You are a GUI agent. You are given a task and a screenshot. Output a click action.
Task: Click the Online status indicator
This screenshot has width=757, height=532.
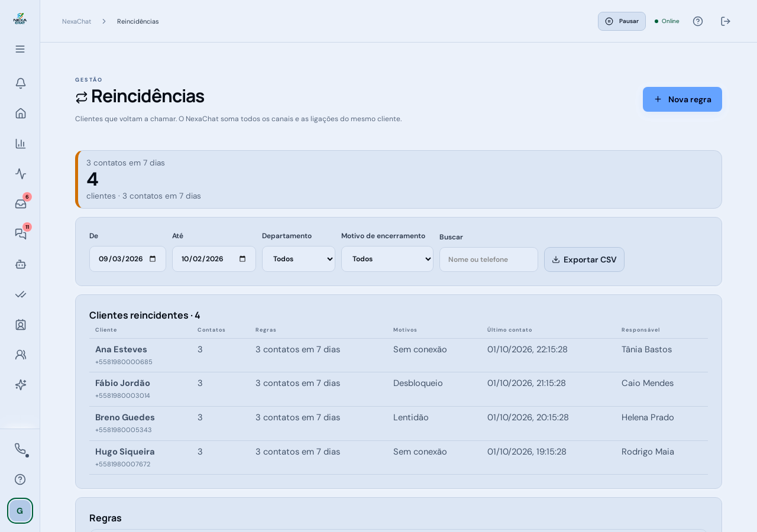[x=667, y=21]
